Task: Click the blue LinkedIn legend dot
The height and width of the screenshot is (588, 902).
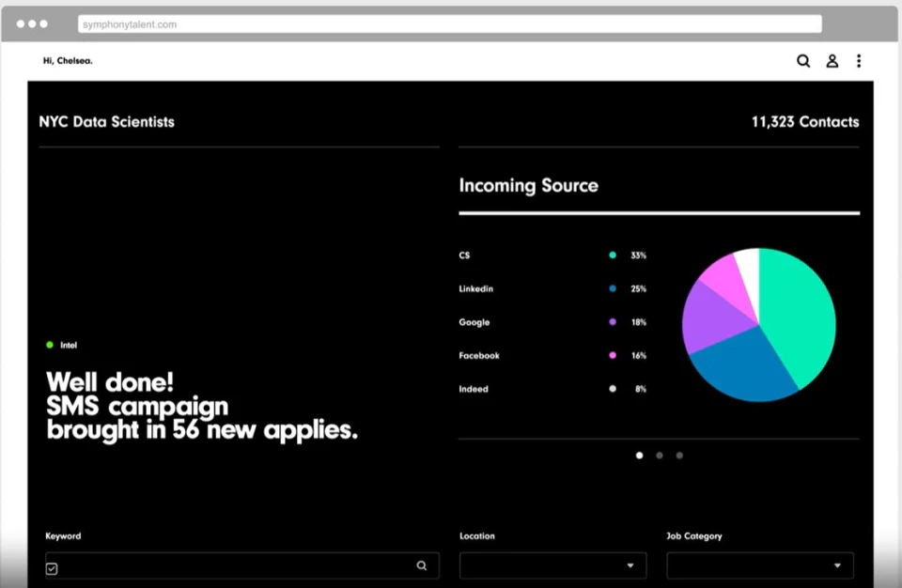Action: (x=612, y=288)
